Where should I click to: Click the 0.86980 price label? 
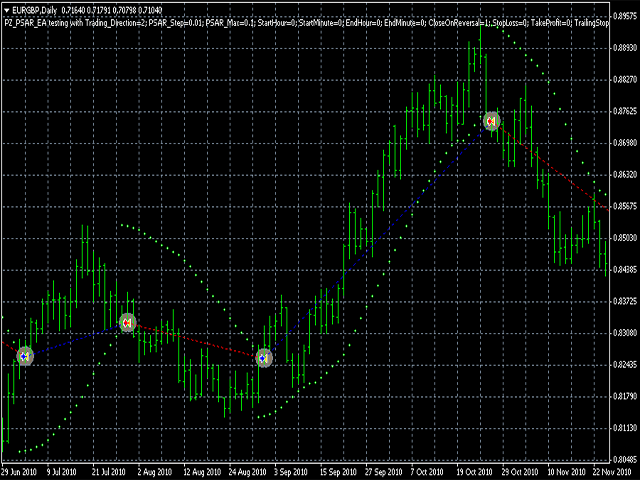pos(626,143)
